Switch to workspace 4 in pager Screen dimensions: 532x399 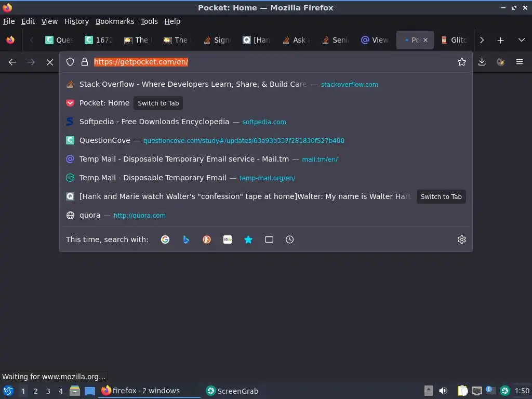[x=61, y=391]
